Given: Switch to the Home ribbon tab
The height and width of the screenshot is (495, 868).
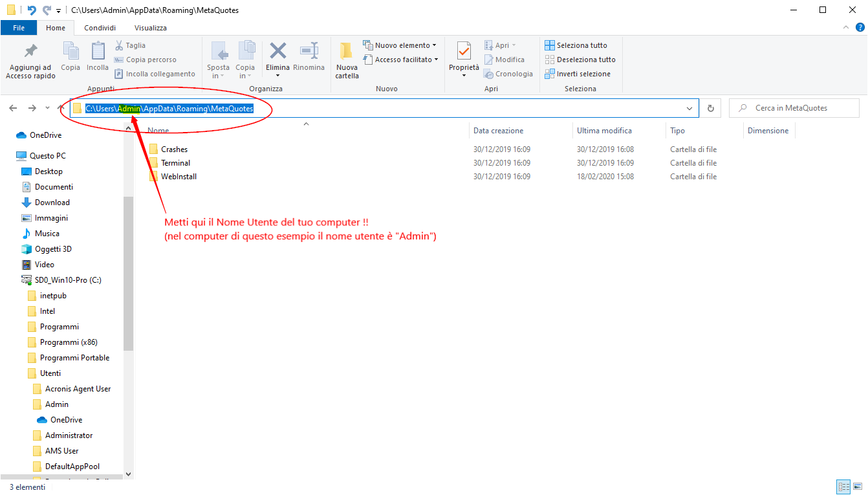Looking at the screenshot, I should point(56,28).
